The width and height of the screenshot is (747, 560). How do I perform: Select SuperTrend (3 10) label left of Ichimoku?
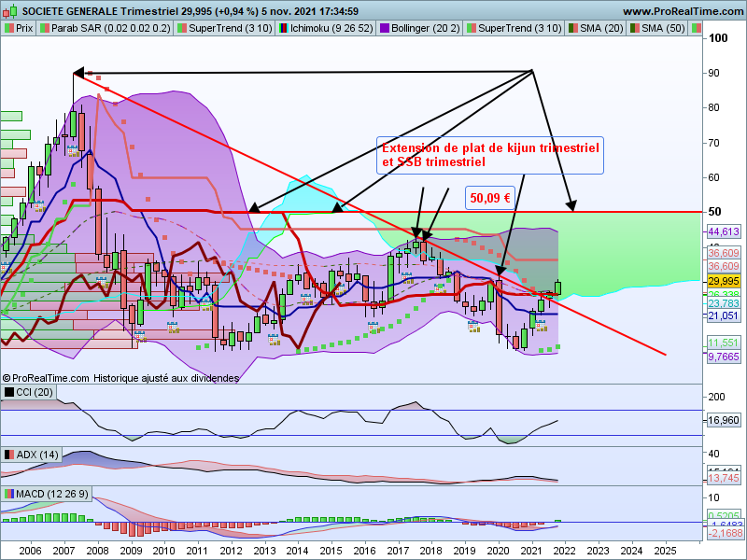coord(224,29)
